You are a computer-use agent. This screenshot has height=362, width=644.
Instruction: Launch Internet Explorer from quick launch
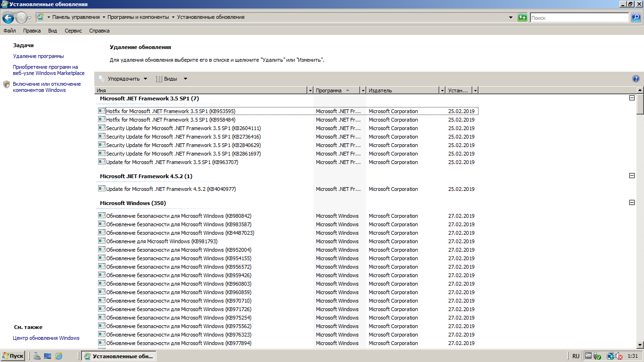coord(58,356)
